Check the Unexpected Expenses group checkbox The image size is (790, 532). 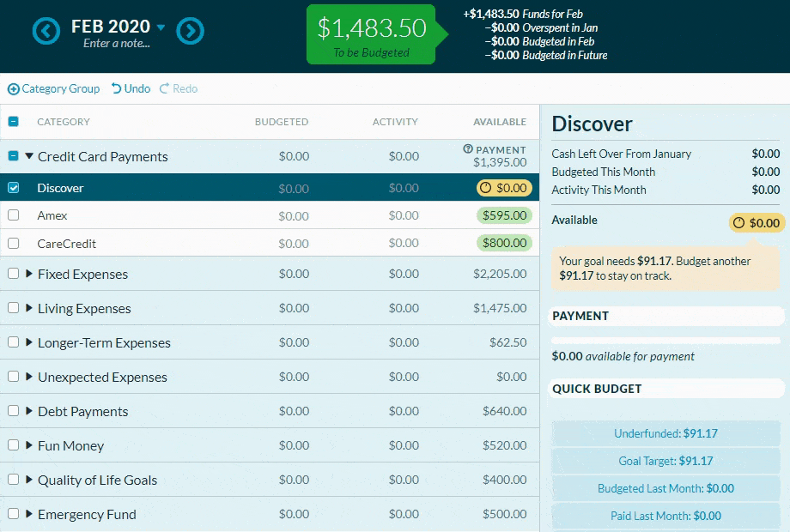14,377
